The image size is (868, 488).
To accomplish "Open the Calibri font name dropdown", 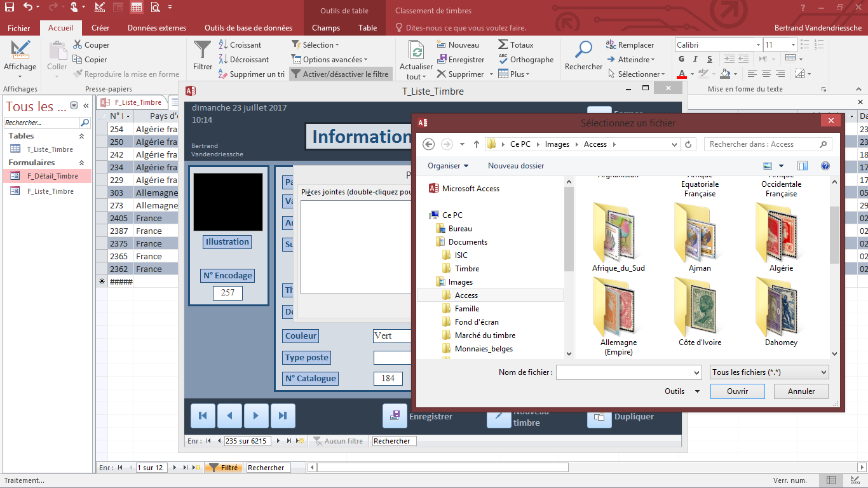I will 758,45.
